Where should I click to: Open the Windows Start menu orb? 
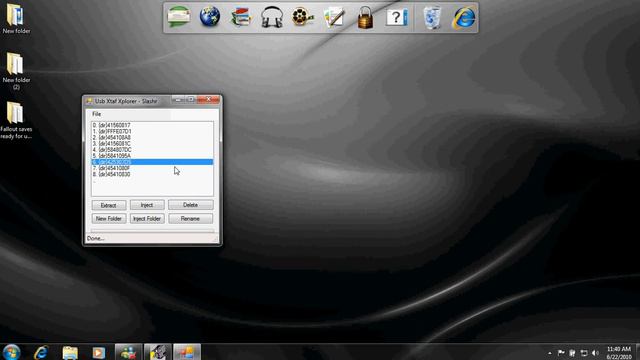[x=11, y=352]
